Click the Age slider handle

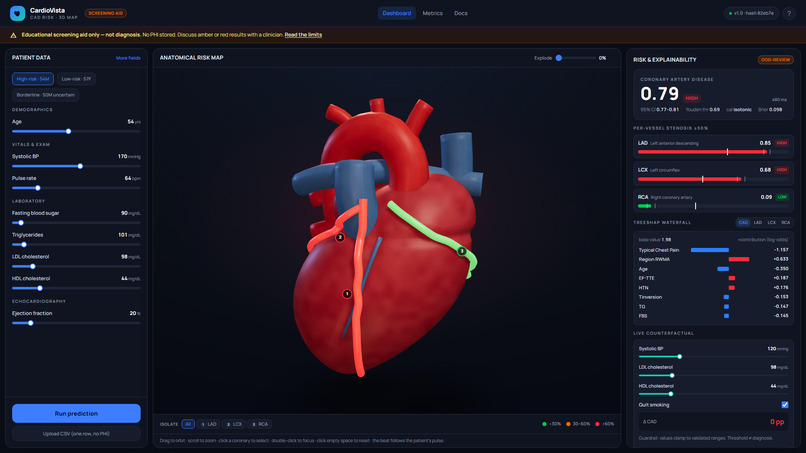click(x=68, y=131)
